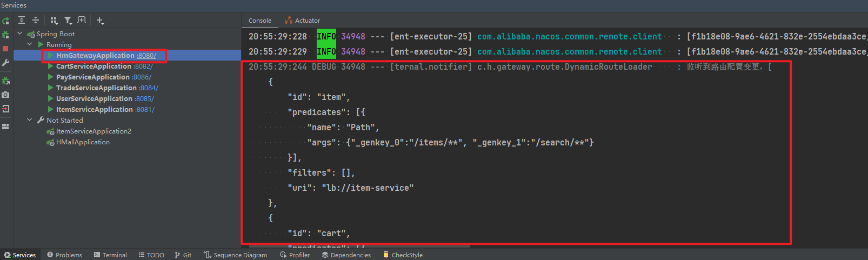Select the Console tab
Image resolution: width=868 pixels, height=260 pixels.
(x=260, y=21)
